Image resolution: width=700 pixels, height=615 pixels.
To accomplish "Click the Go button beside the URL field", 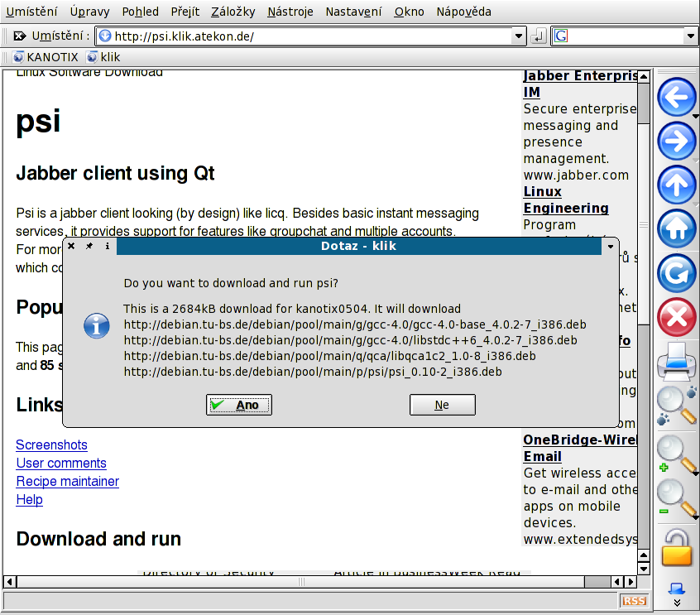I will coord(539,36).
